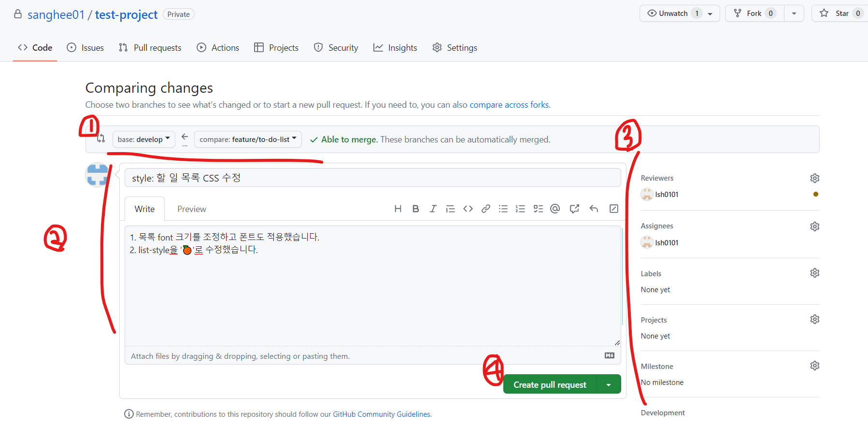Open the base: develop branch dropdown
Image resolution: width=868 pixels, height=424 pixels.
[x=143, y=139]
